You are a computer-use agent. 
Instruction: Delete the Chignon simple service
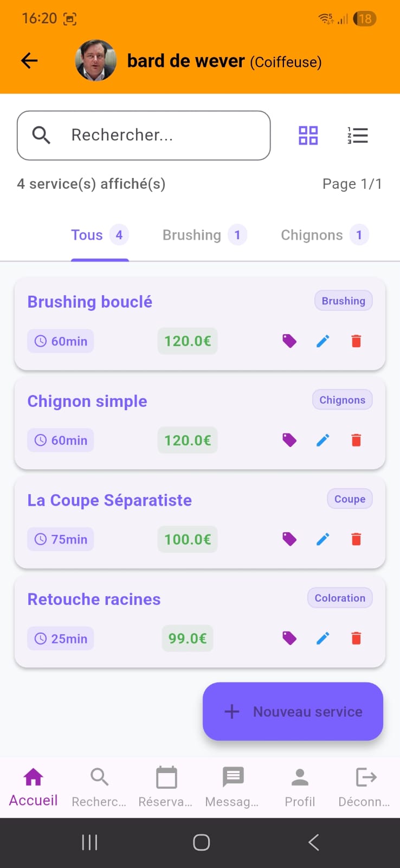[x=356, y=440]
